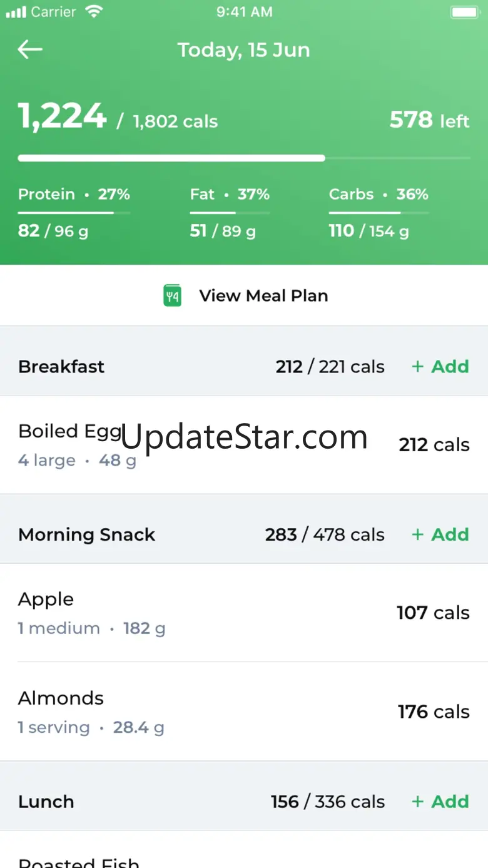488x868 pixels.
Task: Tap the date title Today, 15 Jun
Action: pos(243,50)
